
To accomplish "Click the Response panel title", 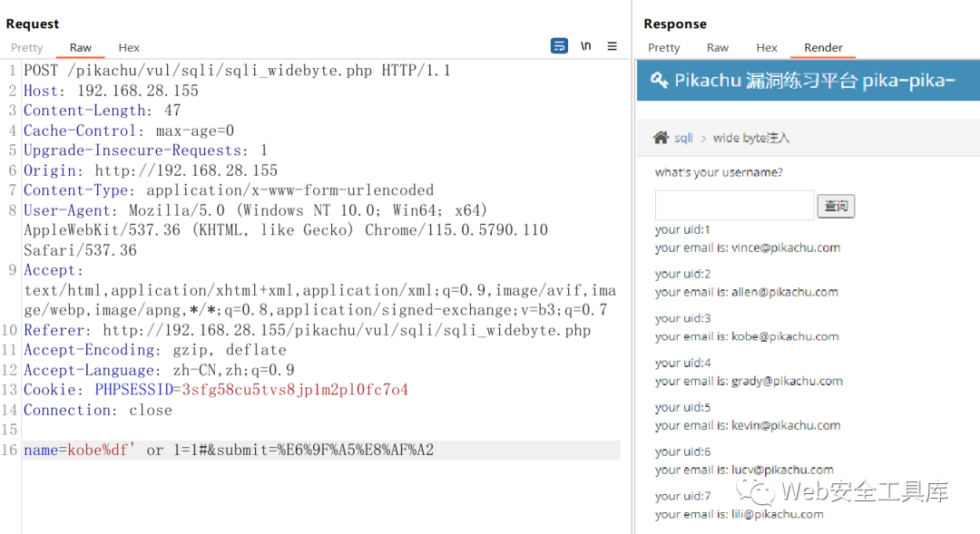I will 675,24.
